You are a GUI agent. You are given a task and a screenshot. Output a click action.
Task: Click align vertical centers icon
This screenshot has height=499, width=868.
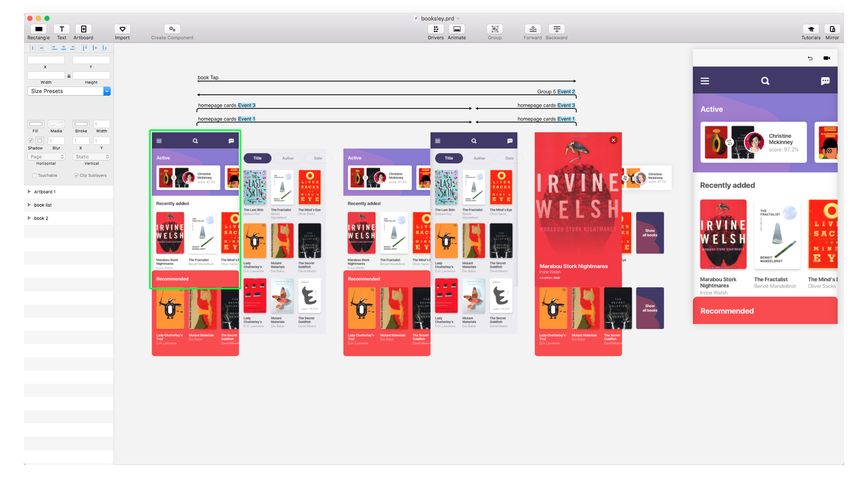pos(94,48)
